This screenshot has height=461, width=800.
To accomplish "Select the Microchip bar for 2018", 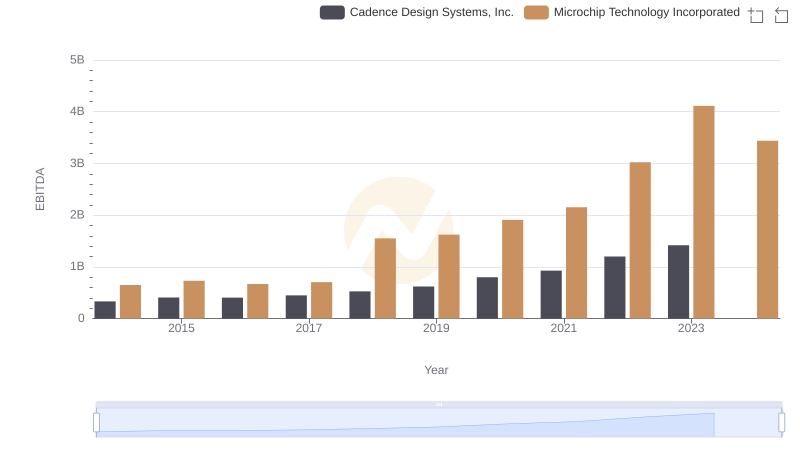I will [x=385, y=278].
